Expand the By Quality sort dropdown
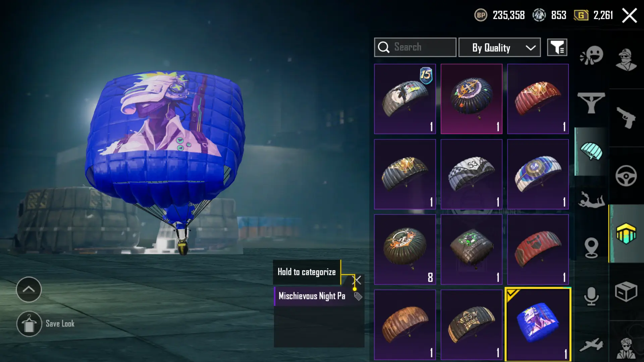644x362 pixels. pyautogui.click(x=499, y=47)
